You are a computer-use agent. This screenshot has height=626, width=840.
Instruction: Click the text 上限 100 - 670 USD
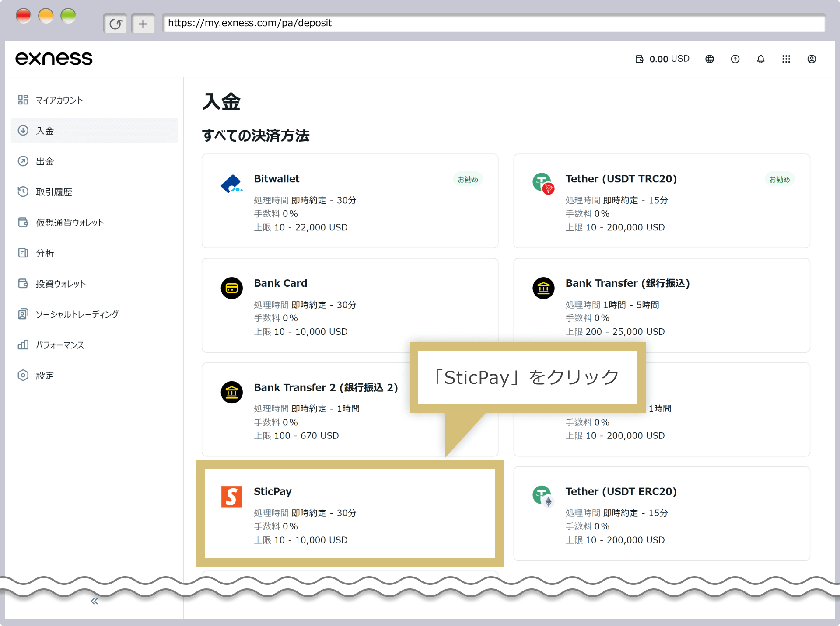(297, 436)
